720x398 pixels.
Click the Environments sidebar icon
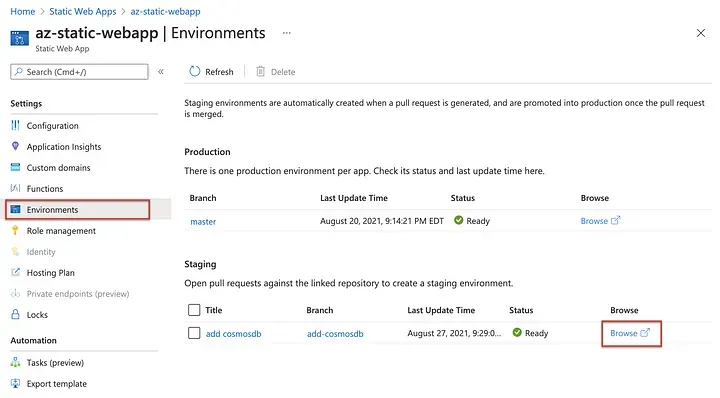click(16, 209)
